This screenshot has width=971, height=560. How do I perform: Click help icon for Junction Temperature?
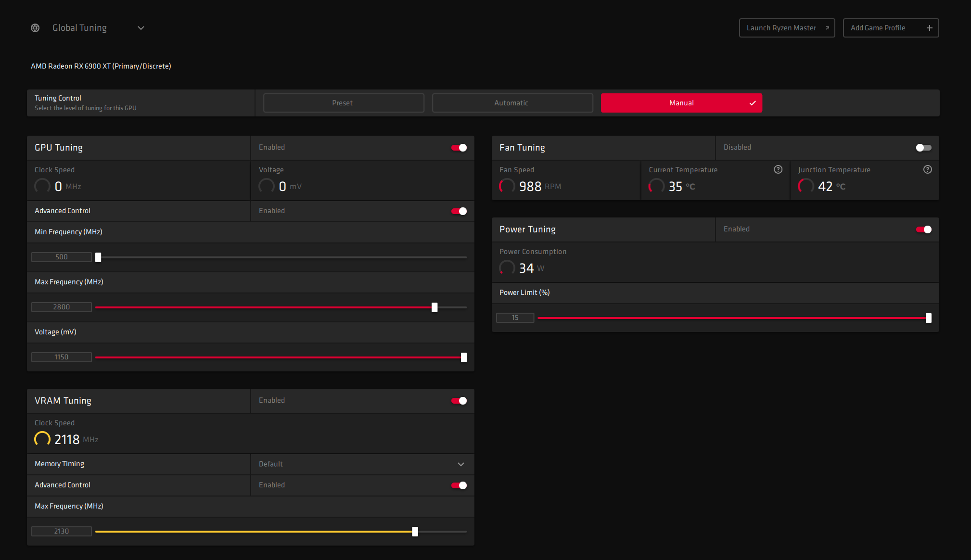[928, 169]
